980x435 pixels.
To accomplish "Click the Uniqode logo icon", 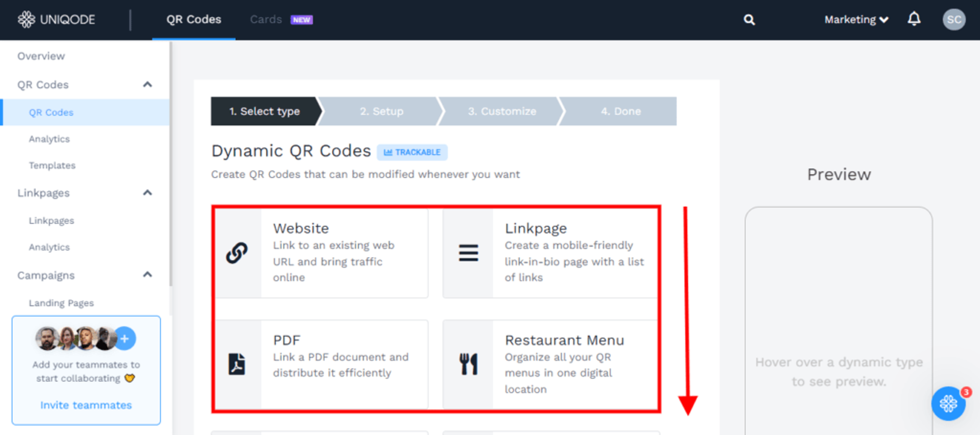I will (x=27, y=19).
